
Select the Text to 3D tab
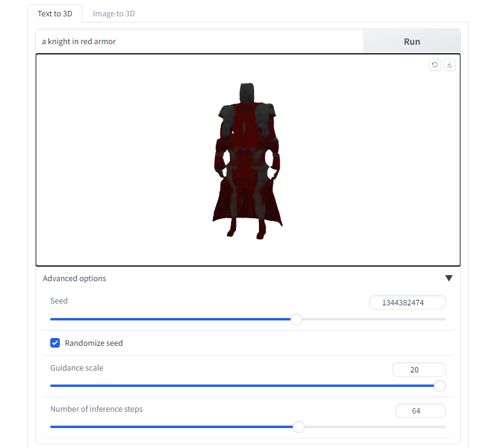pos(55,13)
